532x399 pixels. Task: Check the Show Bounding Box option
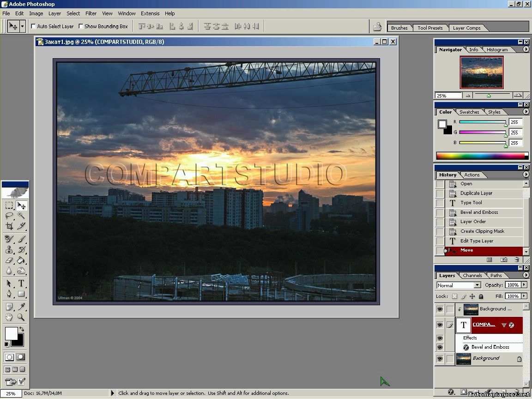[x=81, y=26]
